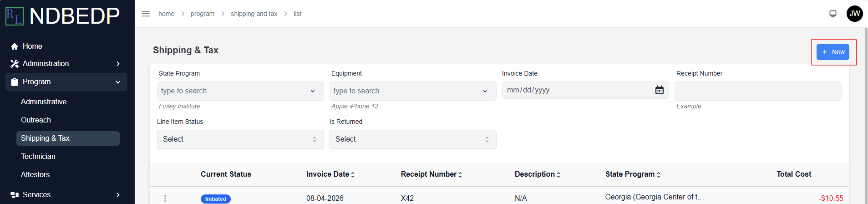This screenshot has height=204, width=868.
Task: Click the Home house icon in sidebar
Action: (15, 46)
